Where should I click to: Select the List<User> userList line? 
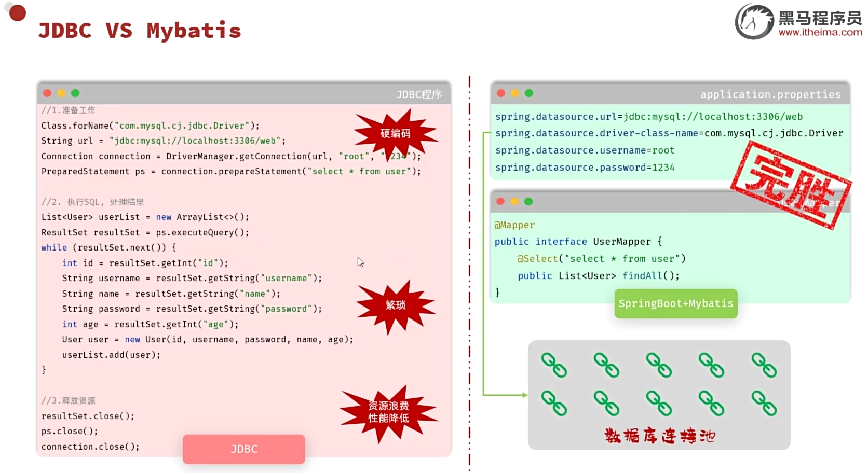point(145,217)
